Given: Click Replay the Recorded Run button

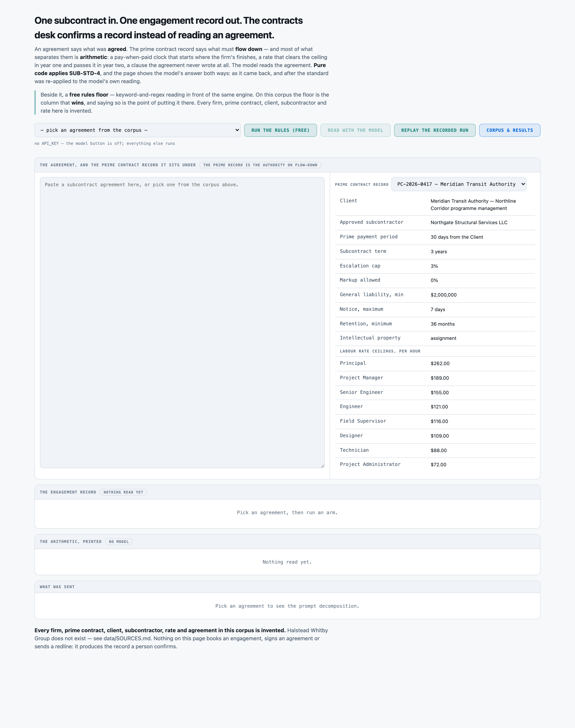Looking at the screenshot, I should point(435,130).
